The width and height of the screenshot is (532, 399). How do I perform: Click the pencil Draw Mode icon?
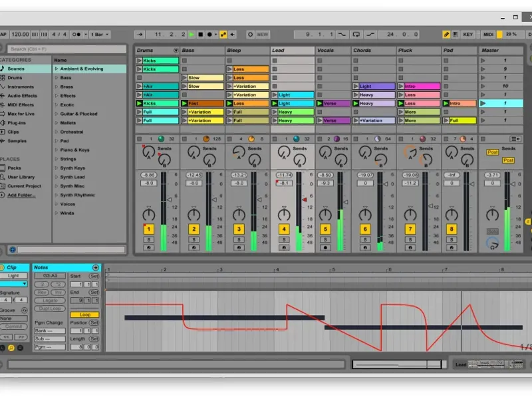[x=446, y=34]
